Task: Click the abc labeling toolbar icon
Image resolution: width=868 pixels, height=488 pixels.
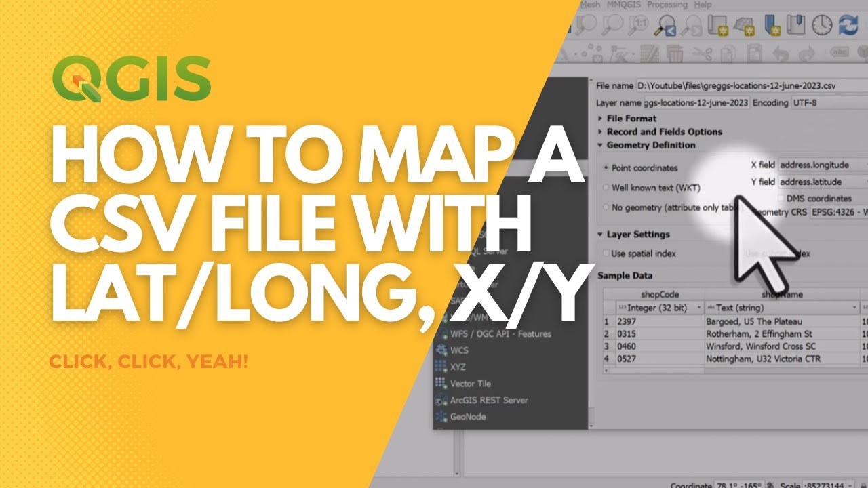Action: pyautogui.click(x=840, y=52)
